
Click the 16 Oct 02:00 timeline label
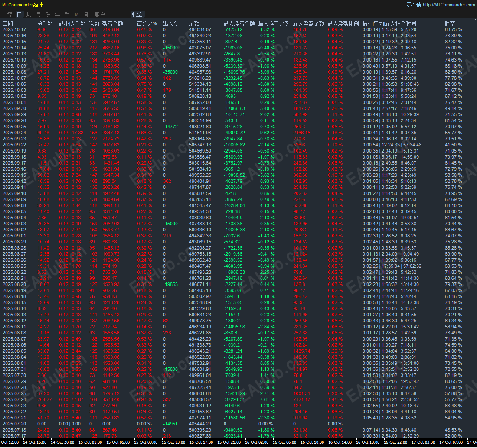point(257,442)
